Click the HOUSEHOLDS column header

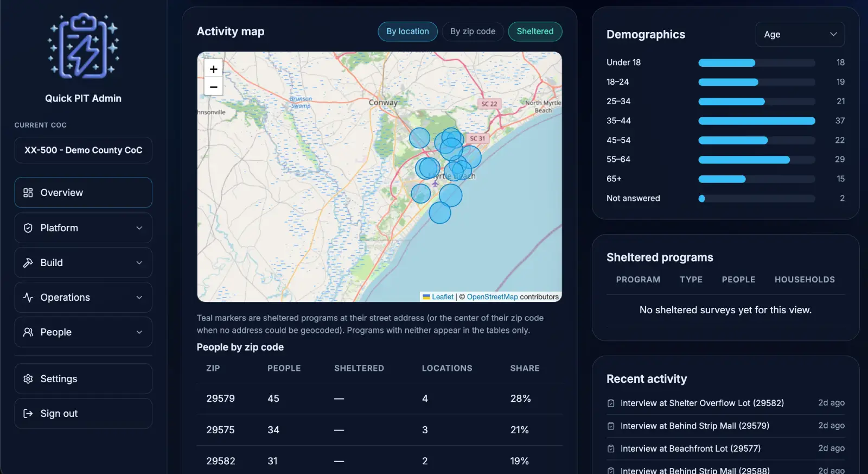[805, 280]
